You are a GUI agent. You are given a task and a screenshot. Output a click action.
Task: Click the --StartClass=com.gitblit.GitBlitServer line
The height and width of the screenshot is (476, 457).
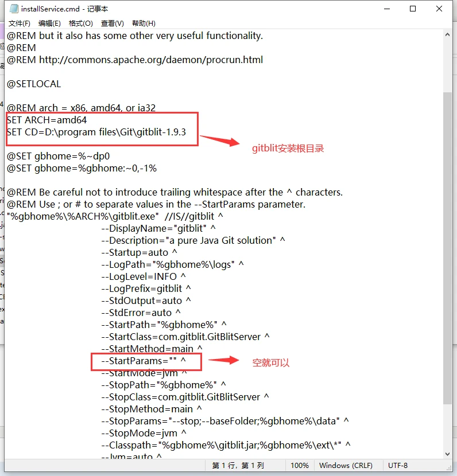[x=185, y=337]
